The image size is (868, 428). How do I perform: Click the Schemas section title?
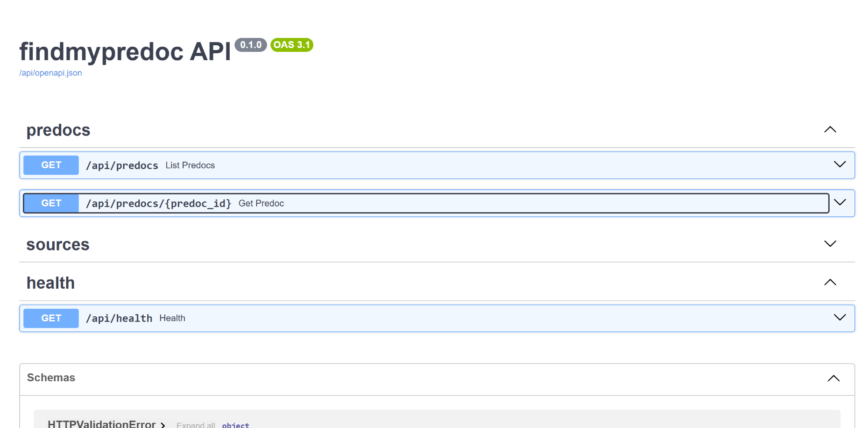click(51, 378)
